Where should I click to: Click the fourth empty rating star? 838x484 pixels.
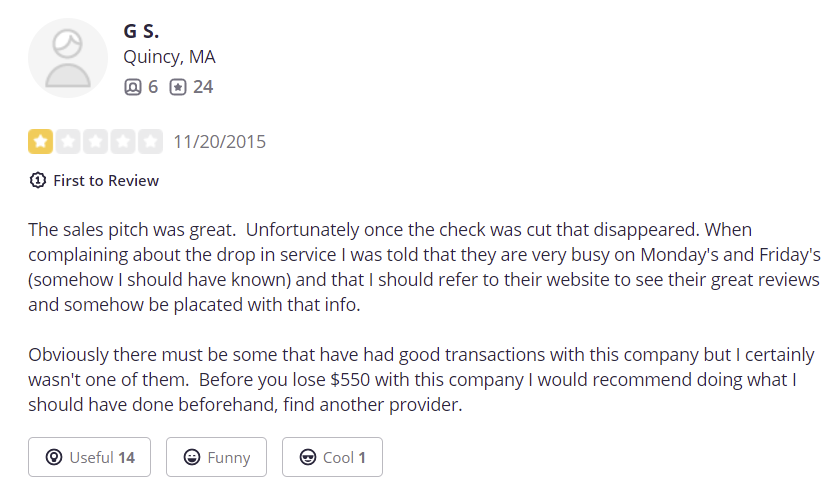click(x=122, y=142)
